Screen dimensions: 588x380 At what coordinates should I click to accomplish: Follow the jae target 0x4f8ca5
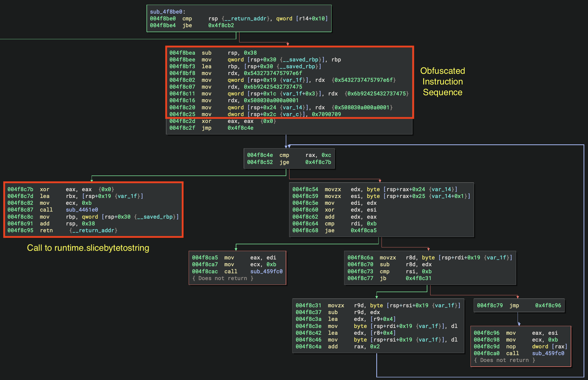(363, 230)
